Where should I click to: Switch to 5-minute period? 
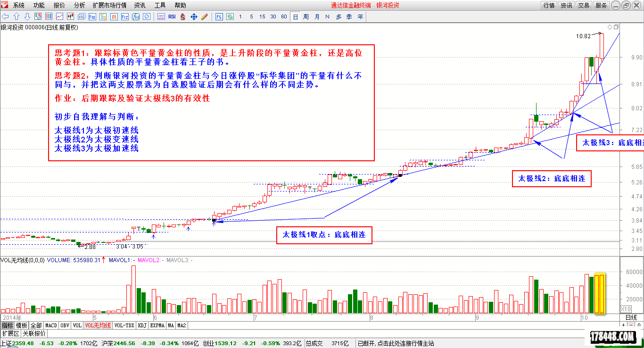(251, 17)
